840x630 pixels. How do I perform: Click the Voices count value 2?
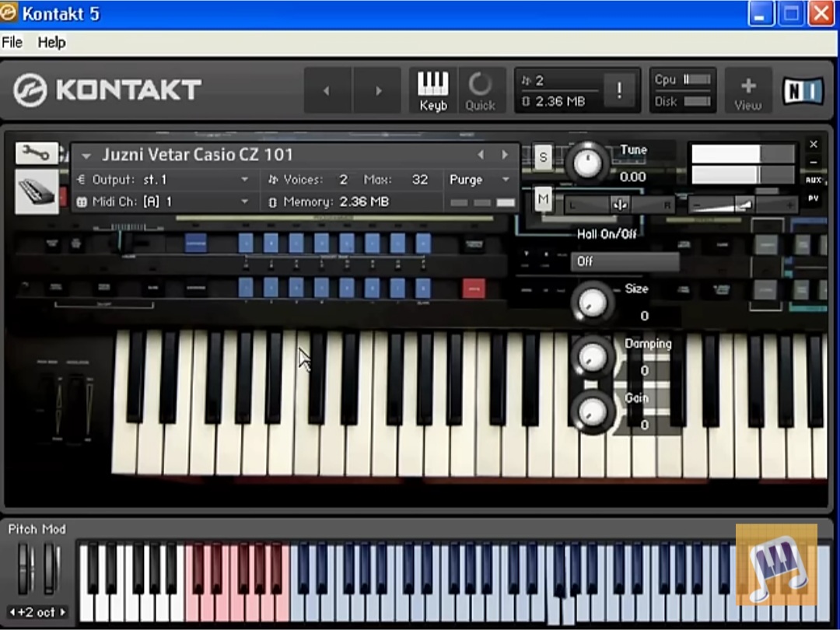pyautogui.click(x=344, y=180)
